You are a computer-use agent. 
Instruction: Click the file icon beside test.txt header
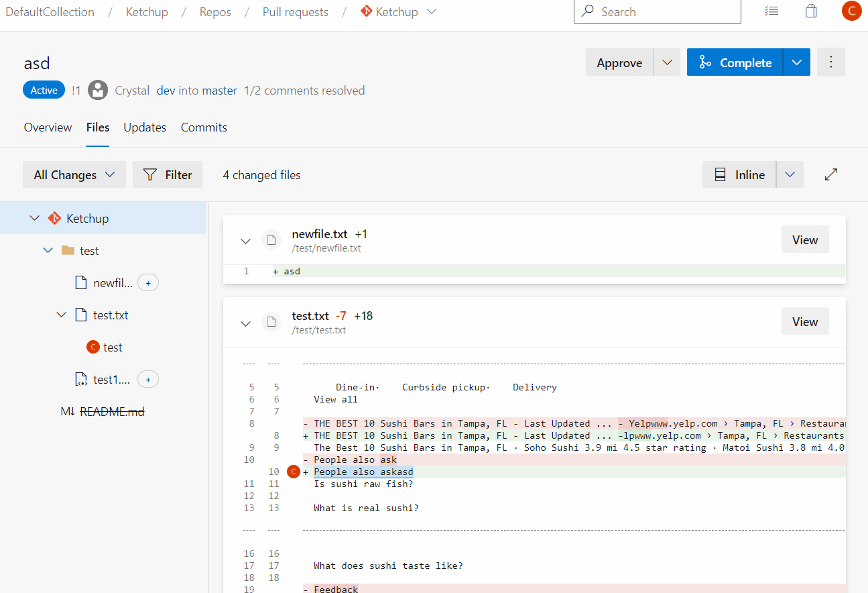point(271,322)
